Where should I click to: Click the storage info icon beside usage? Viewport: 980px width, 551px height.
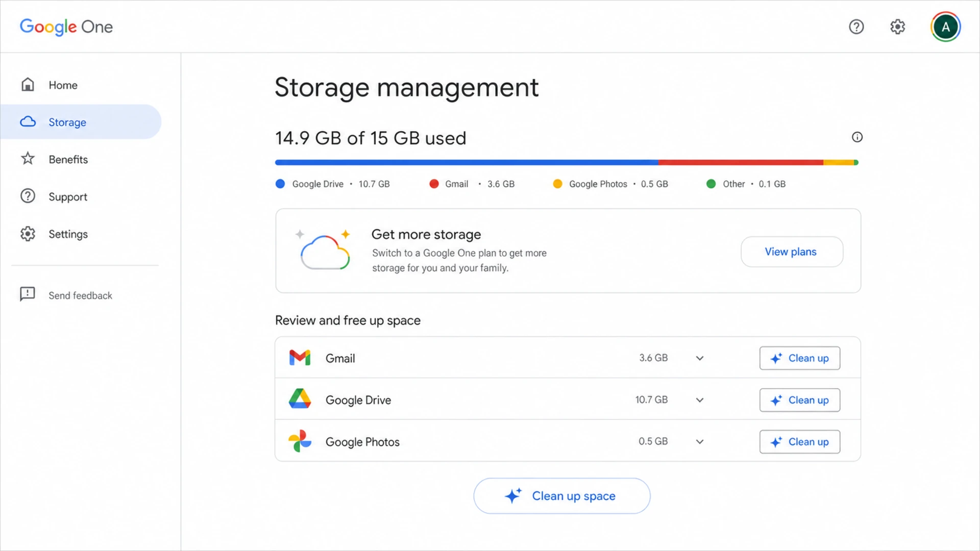[857, 137]
